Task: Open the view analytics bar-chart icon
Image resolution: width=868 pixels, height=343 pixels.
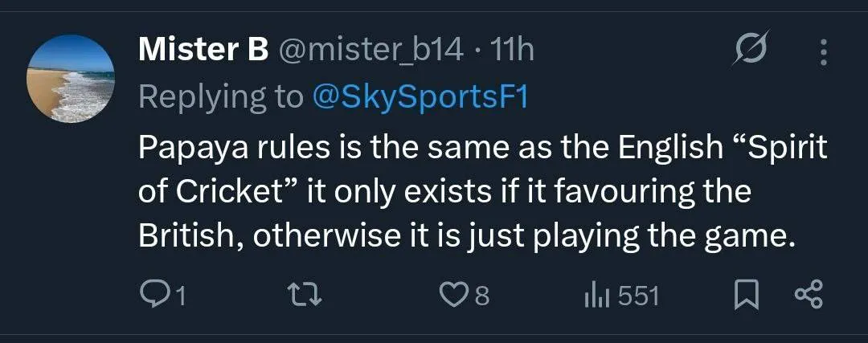Action: [596, 296]
